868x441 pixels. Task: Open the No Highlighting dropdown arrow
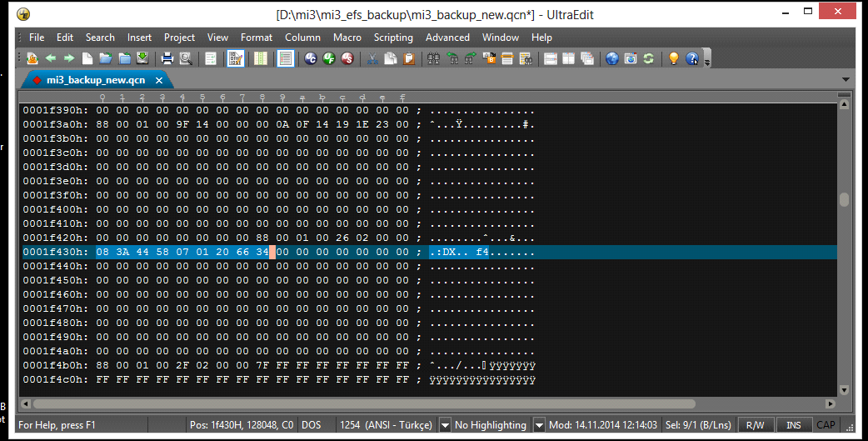click(538, 425)
